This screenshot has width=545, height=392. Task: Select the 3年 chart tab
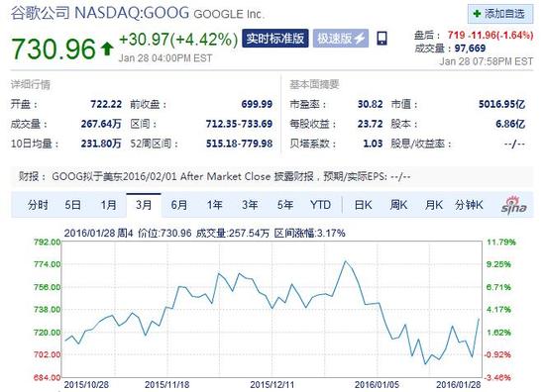250,205
